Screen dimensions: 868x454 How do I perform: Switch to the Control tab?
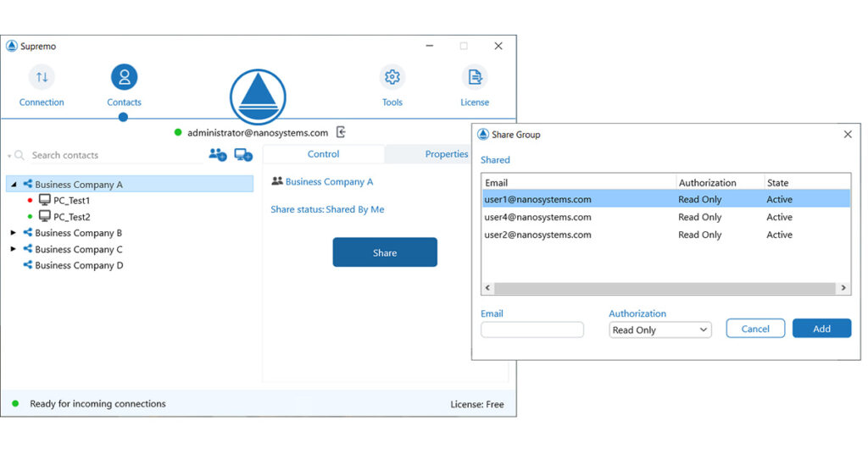323,154
